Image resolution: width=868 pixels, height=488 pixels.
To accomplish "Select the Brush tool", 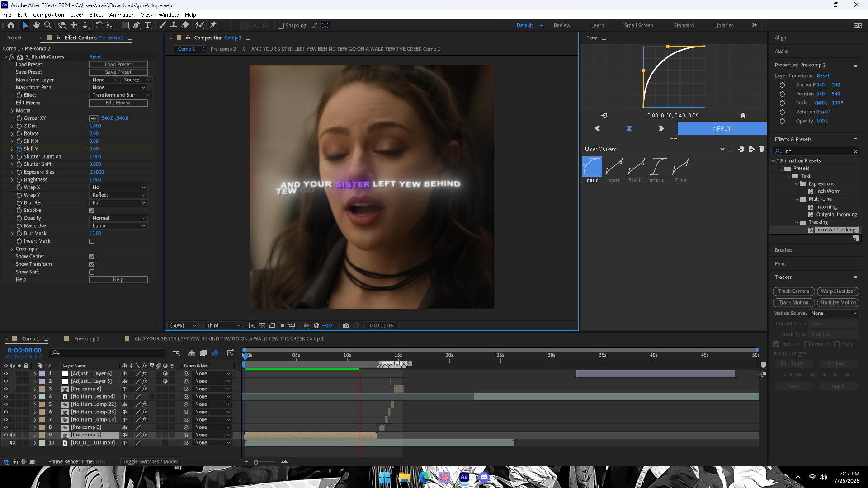I will (162, 25).
